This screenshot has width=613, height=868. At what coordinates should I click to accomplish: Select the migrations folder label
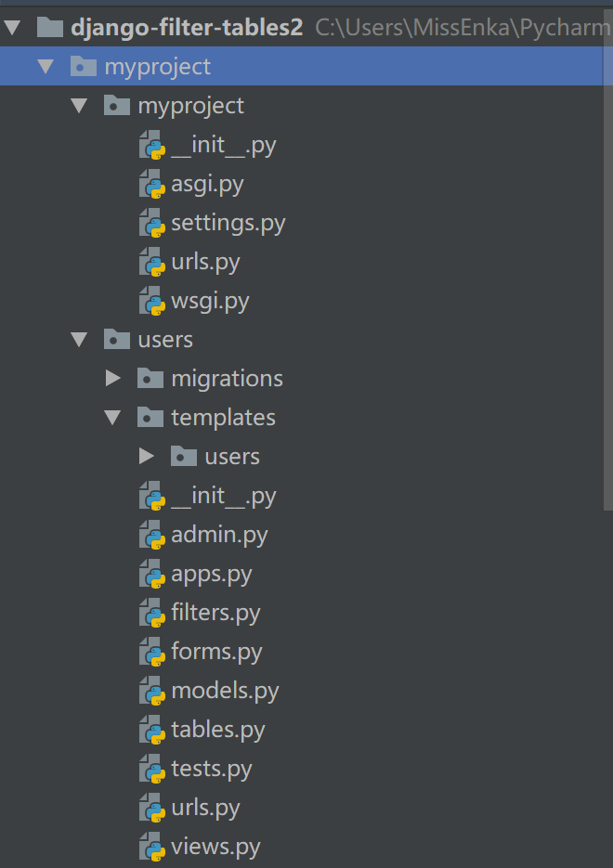tap(227, 379)
